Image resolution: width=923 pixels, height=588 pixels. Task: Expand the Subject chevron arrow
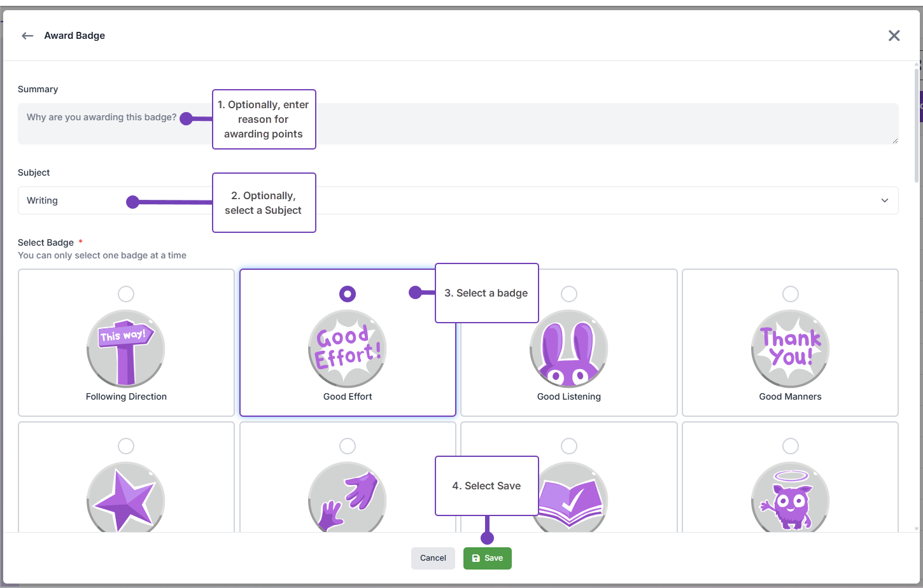pyautogui.click(x=884, y=200)
